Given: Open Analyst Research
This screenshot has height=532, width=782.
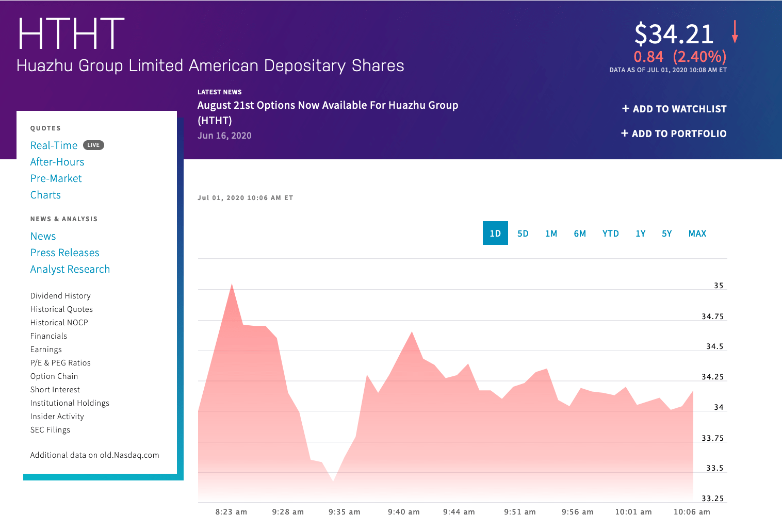Looking at the screenshot, I should coord(70,269).
